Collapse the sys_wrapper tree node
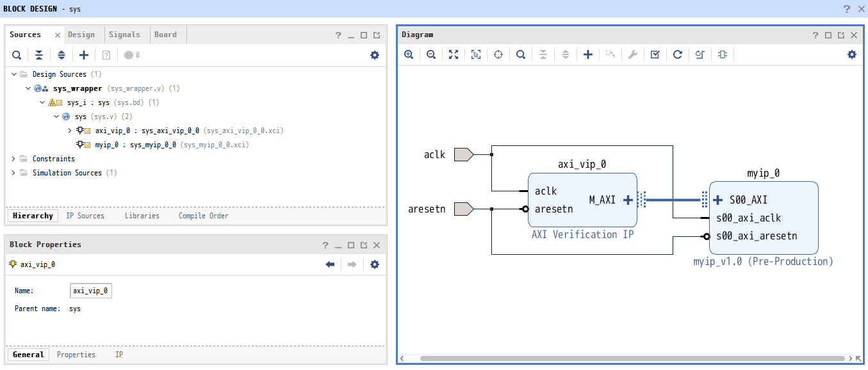 point(28,88)
